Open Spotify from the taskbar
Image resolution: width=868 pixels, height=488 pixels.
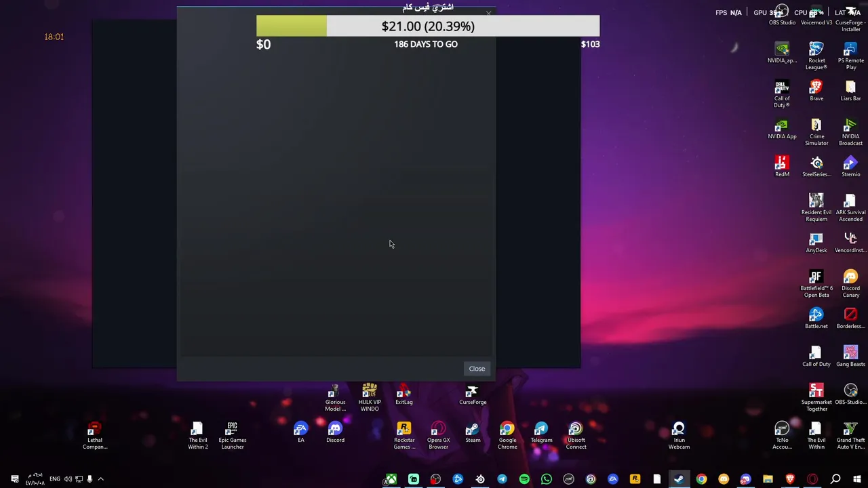click(x=524, y=480)
